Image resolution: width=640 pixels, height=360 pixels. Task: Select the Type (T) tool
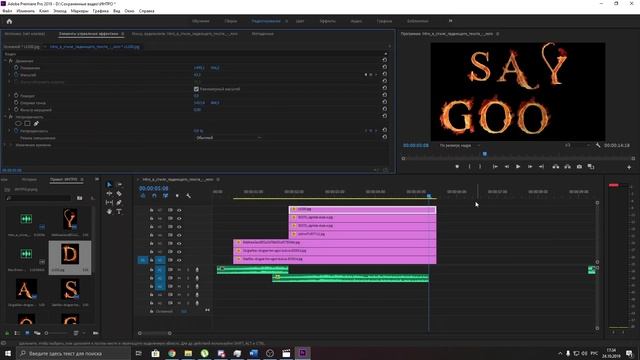[x=119, y=211]
